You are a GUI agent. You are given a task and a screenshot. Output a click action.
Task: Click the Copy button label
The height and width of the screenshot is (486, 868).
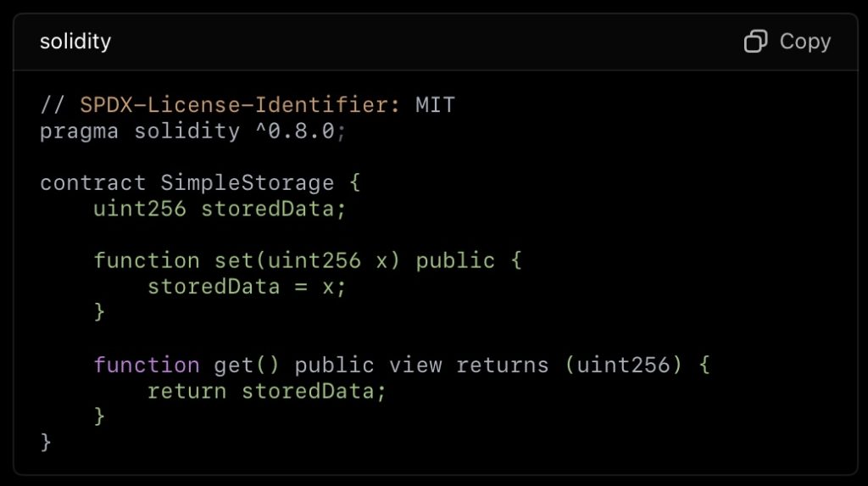click(805, 42)
